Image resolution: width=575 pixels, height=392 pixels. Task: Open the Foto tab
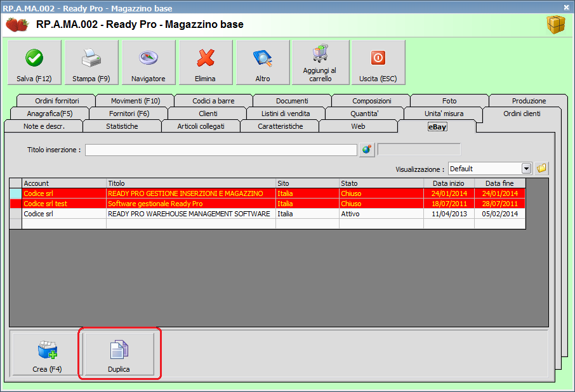coord(449,101)
